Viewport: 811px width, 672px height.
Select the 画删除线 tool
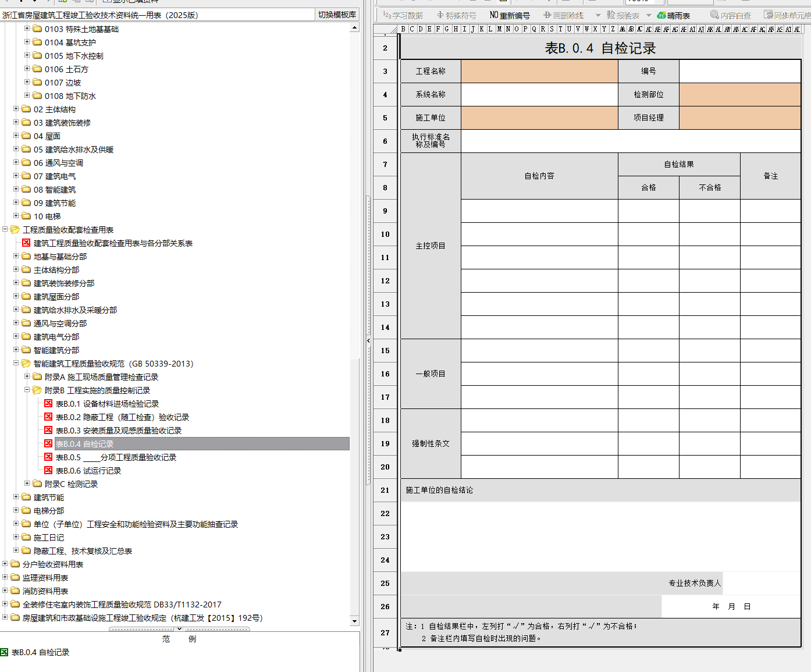pos(563,15)
